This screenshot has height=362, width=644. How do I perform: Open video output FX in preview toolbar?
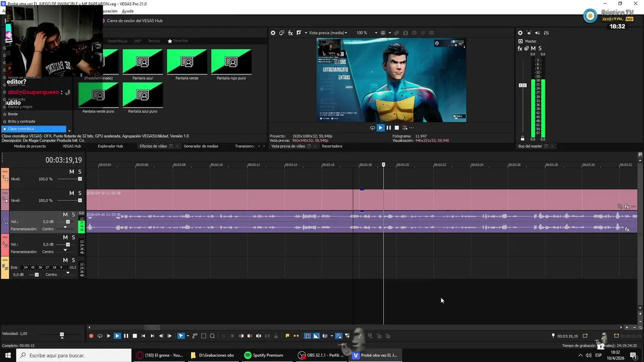click(x=290, y=33)
